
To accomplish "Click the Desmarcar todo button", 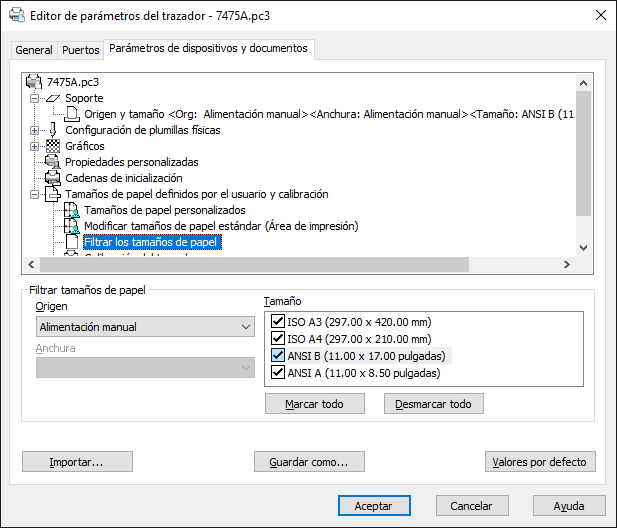I will 433,404.
